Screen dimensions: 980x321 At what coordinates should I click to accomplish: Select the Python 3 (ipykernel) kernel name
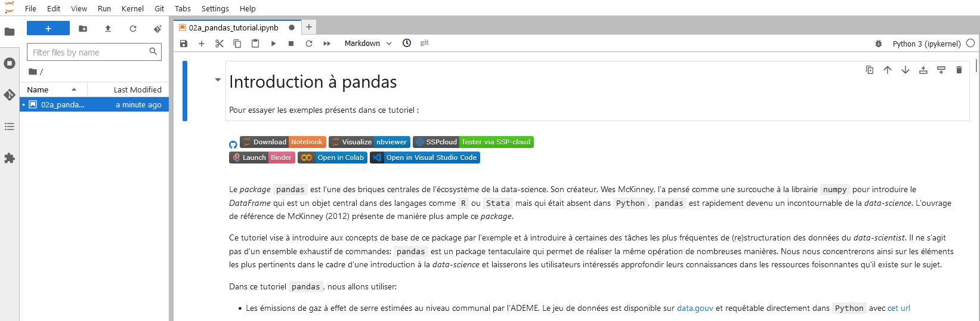pos(926,44)
